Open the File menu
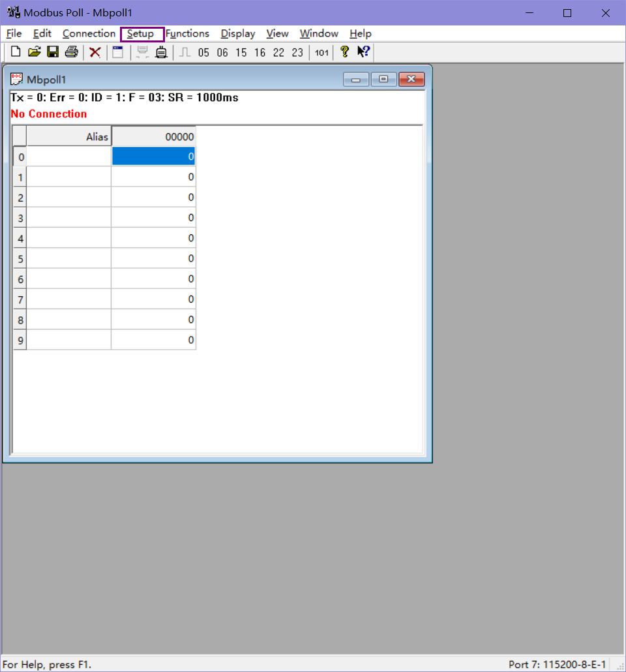Screen dimensions: 626x672 pyautogui.click(x=14, y=33)
